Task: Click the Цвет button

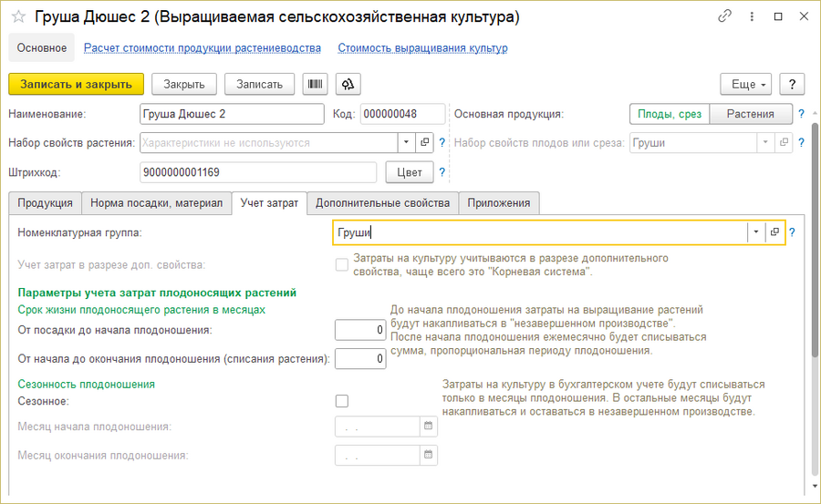Action: 410,172
